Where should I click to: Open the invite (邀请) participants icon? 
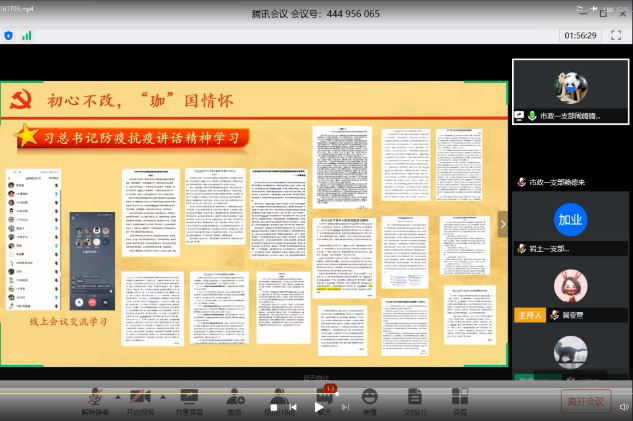point(234,399)
